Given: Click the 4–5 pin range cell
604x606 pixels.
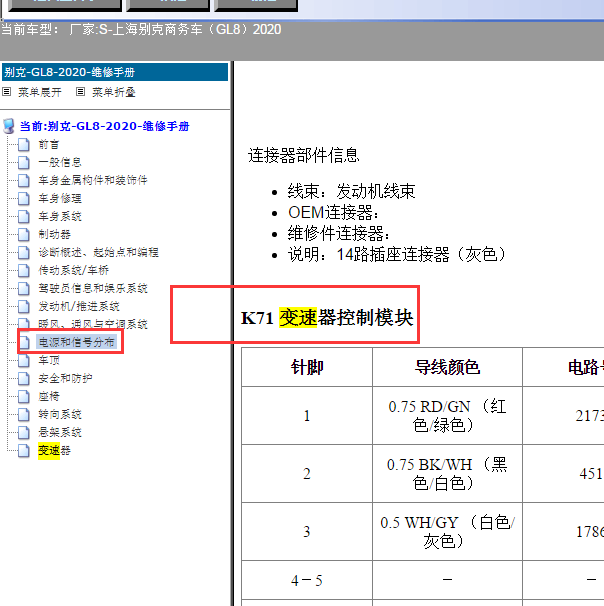Looking at the screenshot, I should click(307, 580).
